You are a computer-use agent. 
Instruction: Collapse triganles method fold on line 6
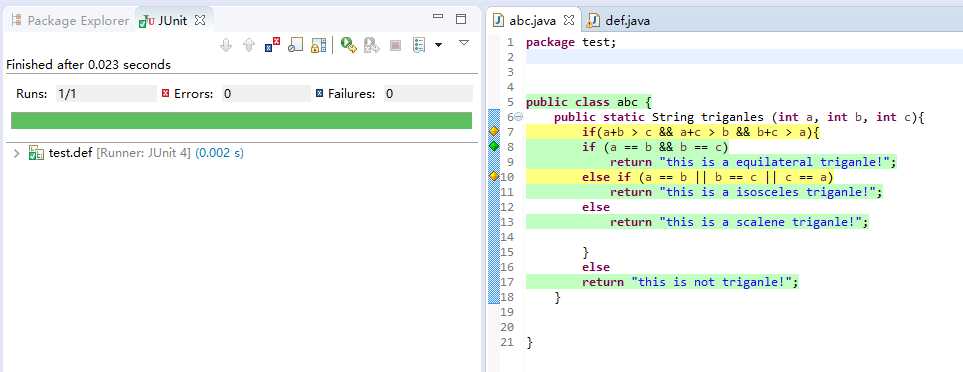(x=518, y=117)
